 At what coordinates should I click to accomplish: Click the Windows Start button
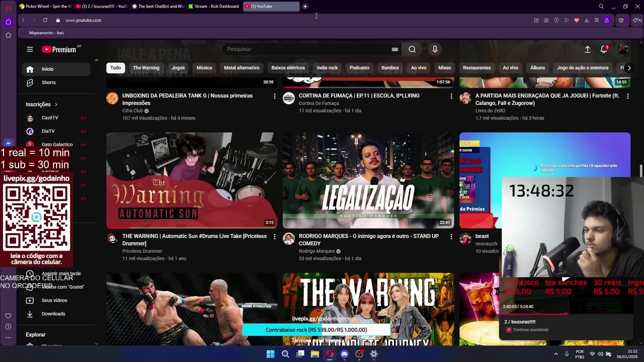pos(270,354)
